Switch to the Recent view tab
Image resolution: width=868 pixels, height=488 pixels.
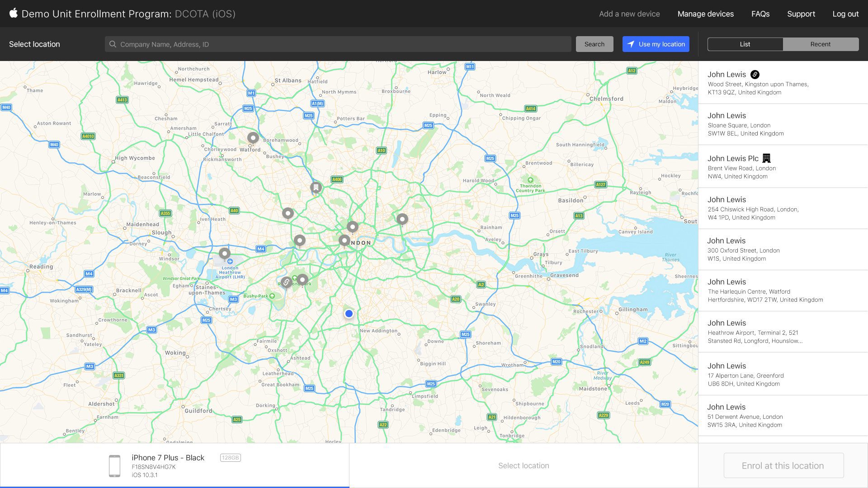[820, 43]
